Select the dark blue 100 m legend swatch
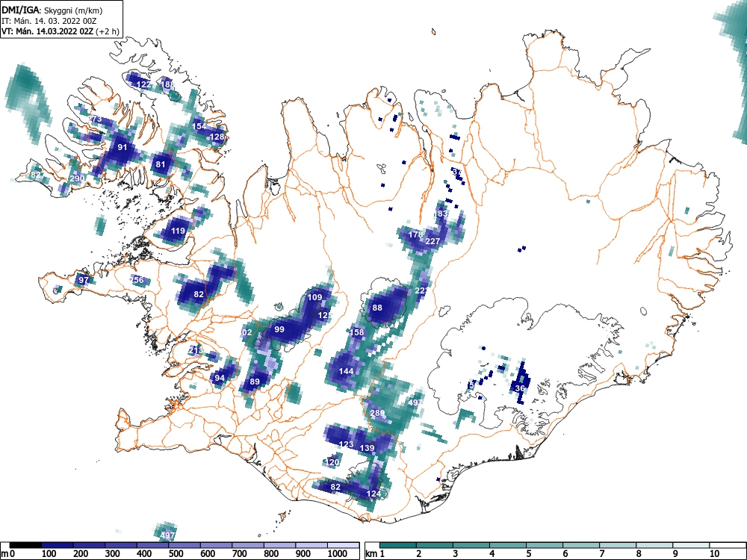This screenshot has width=747, height=560. (x=58, y=545)
